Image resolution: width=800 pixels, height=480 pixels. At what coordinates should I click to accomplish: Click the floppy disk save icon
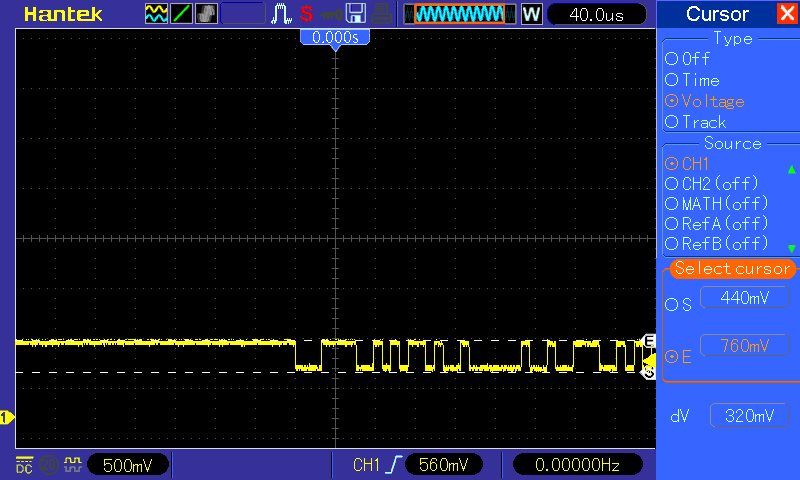point(356,14)
